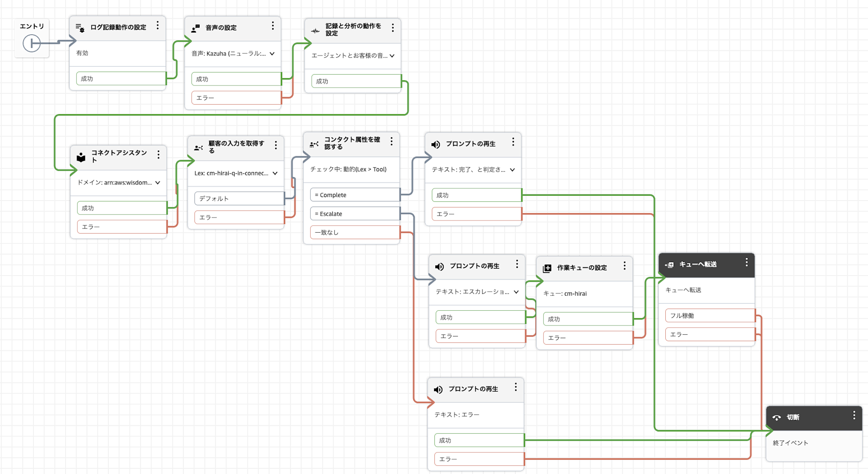Expand テキスト dropdown in プロンプトの再生 block

click(514, 170)
